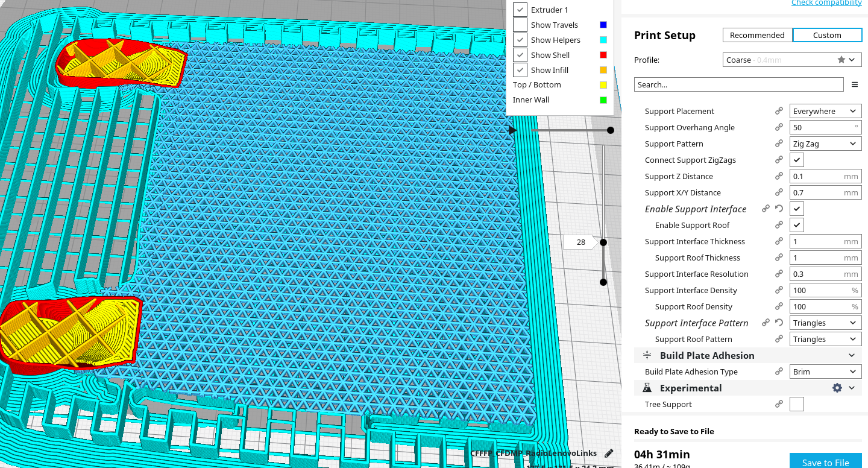Click the star icon in the Profile box
This screenshot has height=468, width=868.
(x=841, y=60)
